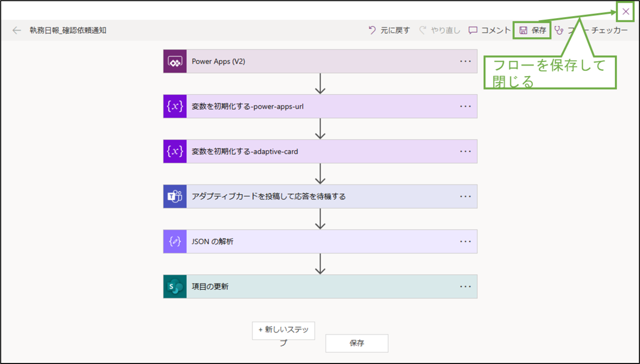Image resolution: width=640 pixels, height=364 pixels.
Task: Expand アダプティブカードを投稿して応答を待機する step
Action: [x=320, y=196]
